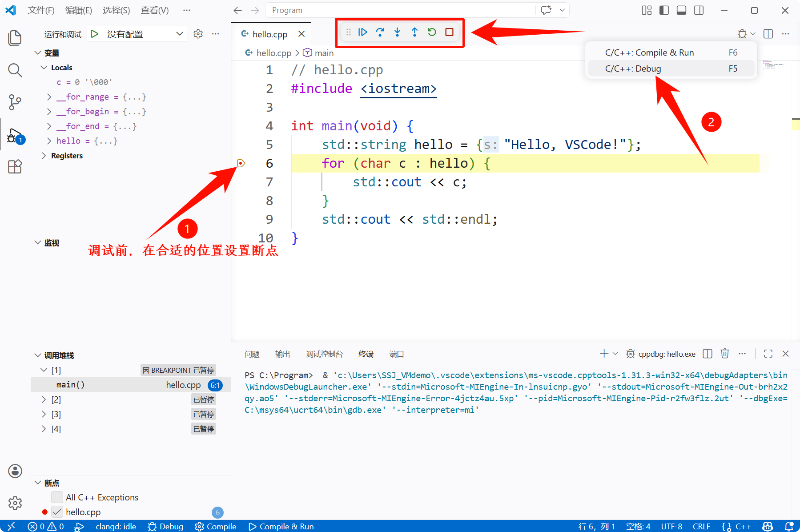Change the UTF-8 encoding setting
The image size is (800, 532).
point(671,526)
